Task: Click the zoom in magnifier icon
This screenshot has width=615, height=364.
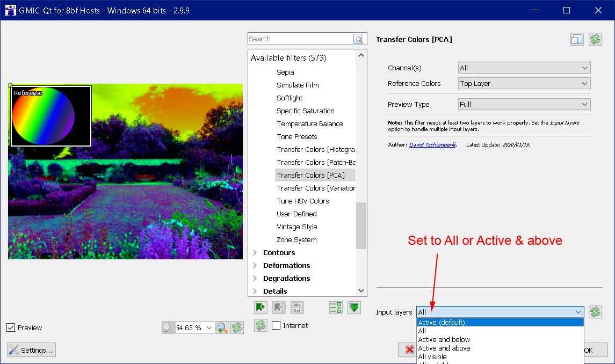Action: point(222,327)
